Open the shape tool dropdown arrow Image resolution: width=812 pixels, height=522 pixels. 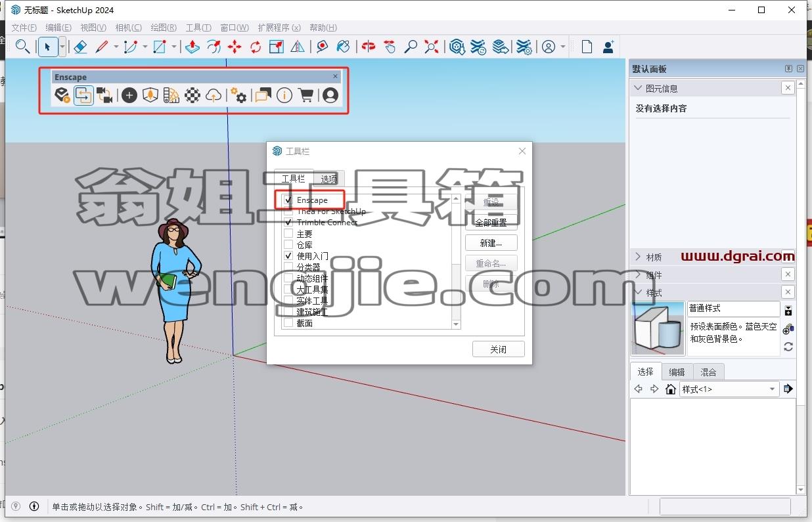click(174, 47)
